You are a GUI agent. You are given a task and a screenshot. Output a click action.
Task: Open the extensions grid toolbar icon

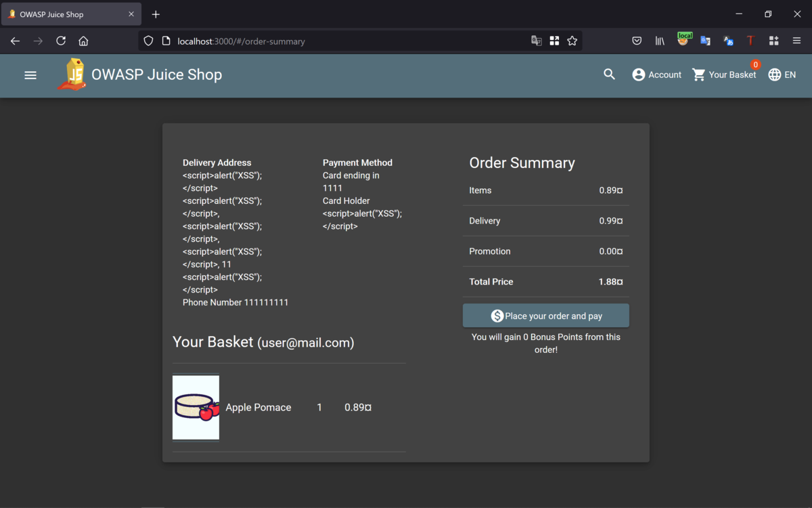click(x=773, y=41)
